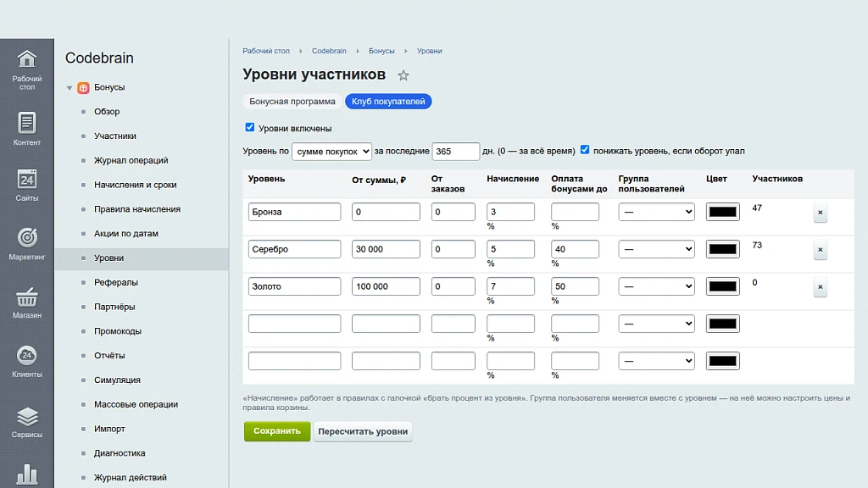This screenshot has height=488, width=868.
Task: Pick a color for the Золото level
Action: click(x=722, y=286)
